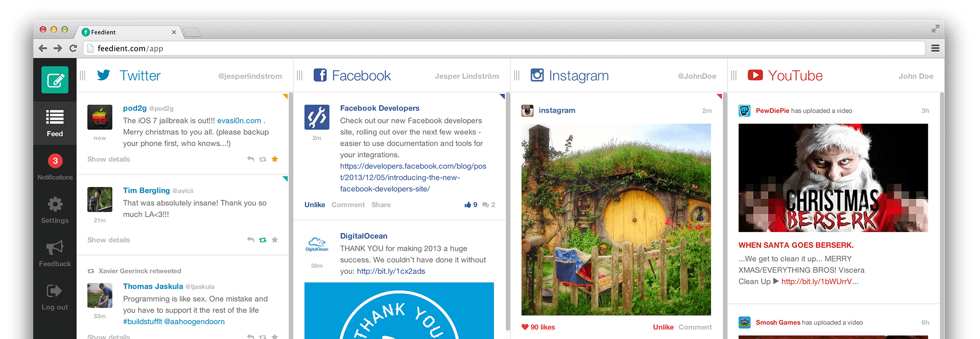Open a new browser tab
Viewport: 980px width, 339px height.
(x=192, y=32)
